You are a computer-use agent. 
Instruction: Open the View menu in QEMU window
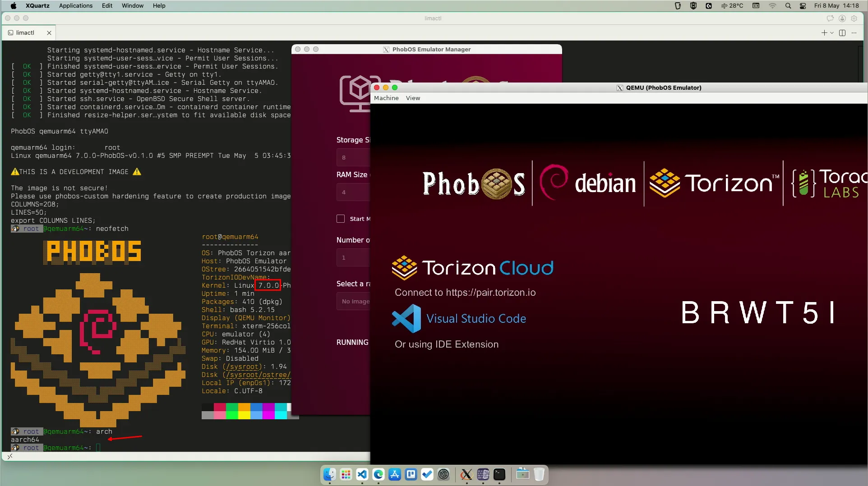413,98
